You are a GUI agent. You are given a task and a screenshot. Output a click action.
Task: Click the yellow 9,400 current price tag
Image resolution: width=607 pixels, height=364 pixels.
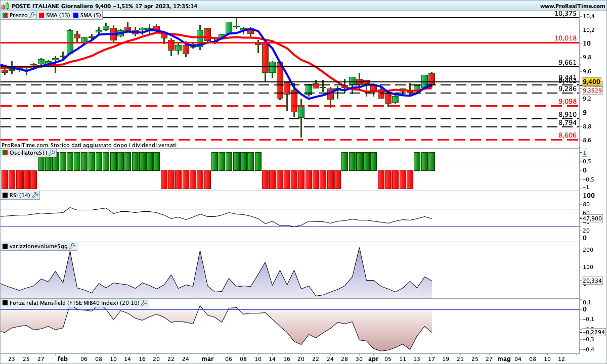pos(591,81)
